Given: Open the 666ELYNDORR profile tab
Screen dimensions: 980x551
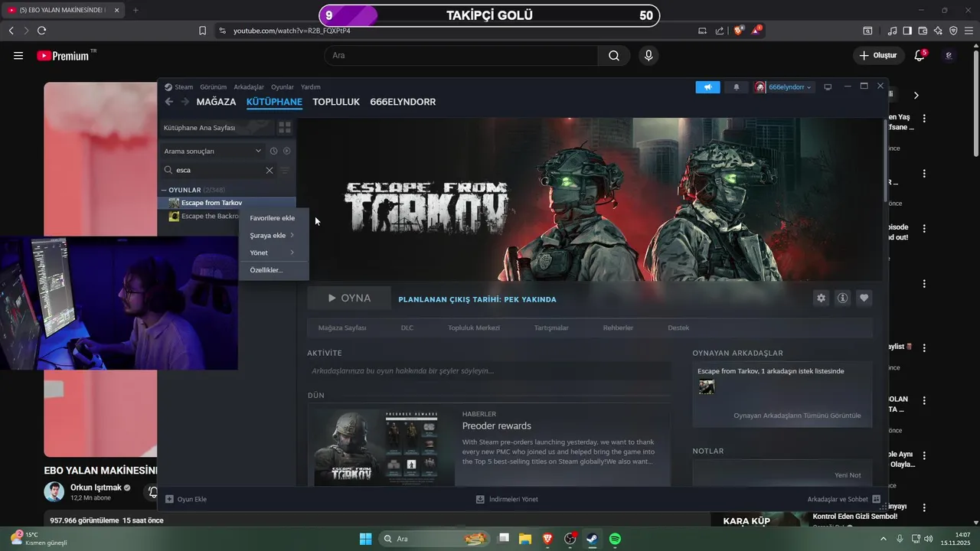Looking at the screenshot, I should click(403, 102).
